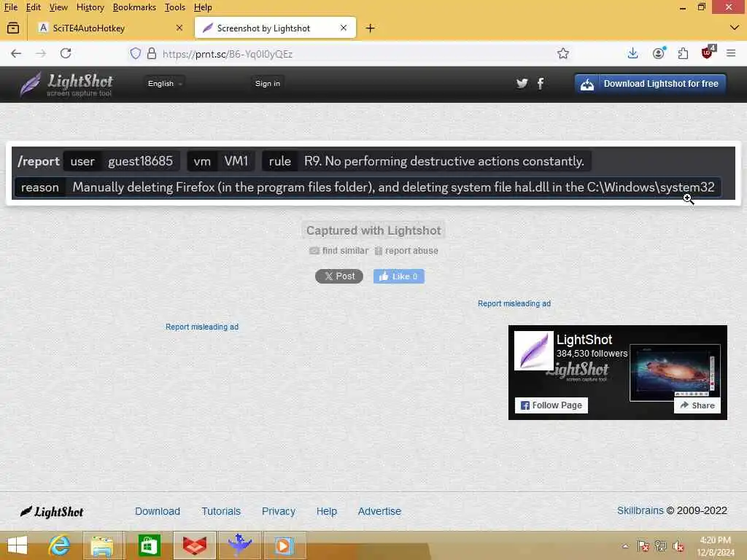View site security padlock details

(152, 53)
